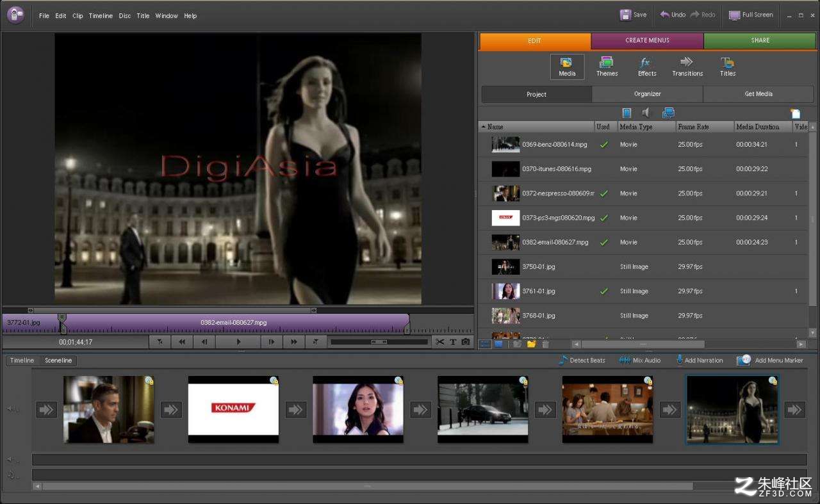820x504 pixels.
Task: Open the Transitions panel
Action: pyautogui.click(x=687, y=67)
